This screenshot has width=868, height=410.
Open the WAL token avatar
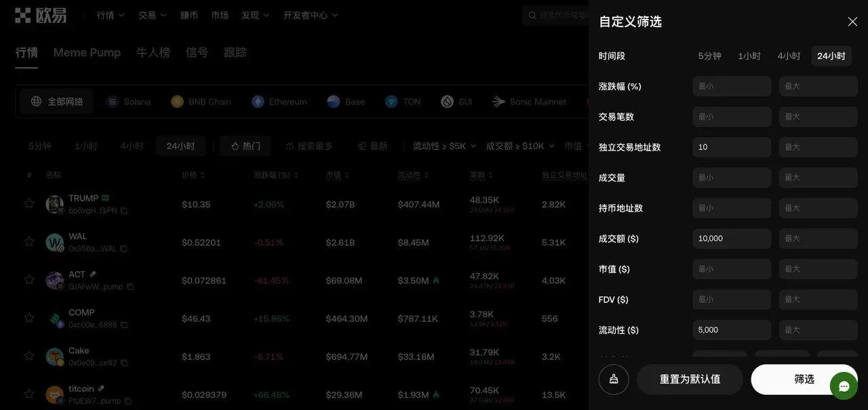click(x=55, y=242)
